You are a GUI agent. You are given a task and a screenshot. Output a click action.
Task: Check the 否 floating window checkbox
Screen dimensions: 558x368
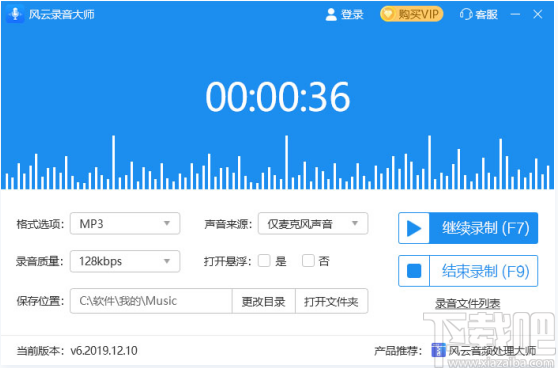pyautogui.click(x=308, y=261)
